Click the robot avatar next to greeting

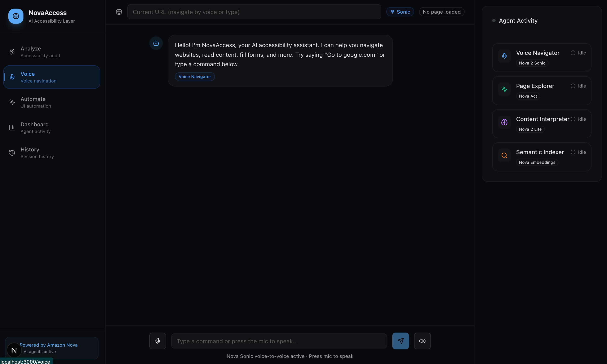(x=156, y=43)
